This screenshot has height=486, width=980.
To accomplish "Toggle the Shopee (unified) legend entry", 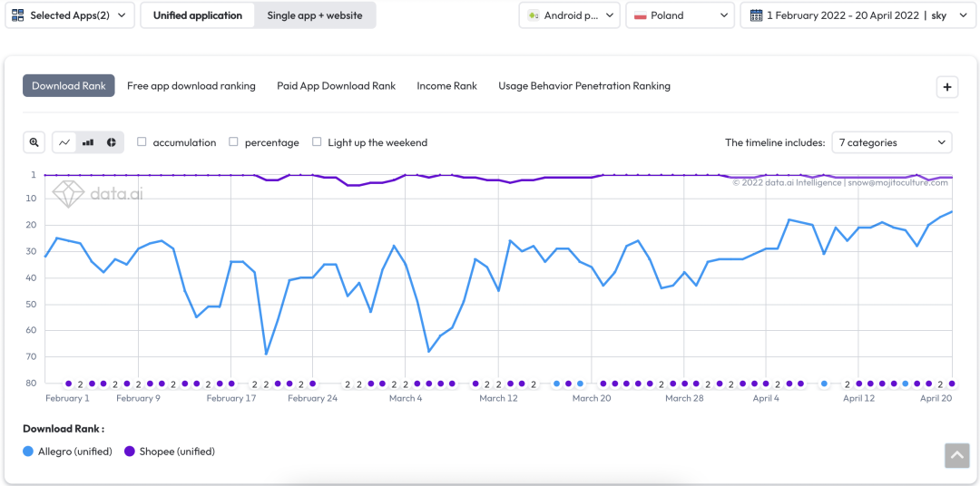I will 170,452.
